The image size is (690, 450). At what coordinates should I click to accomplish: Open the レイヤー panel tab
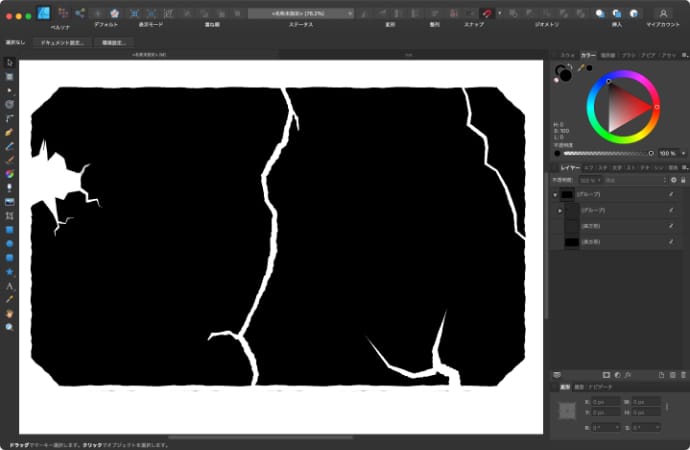(569, 167)
